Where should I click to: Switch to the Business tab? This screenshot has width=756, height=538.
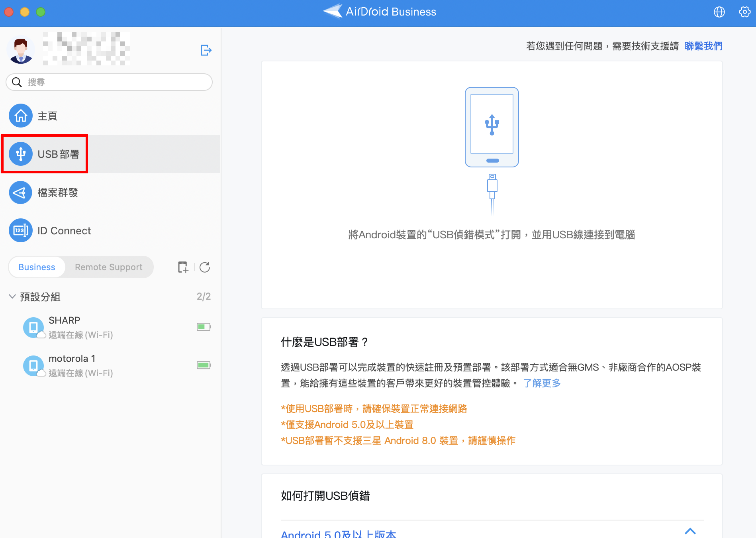37,267
